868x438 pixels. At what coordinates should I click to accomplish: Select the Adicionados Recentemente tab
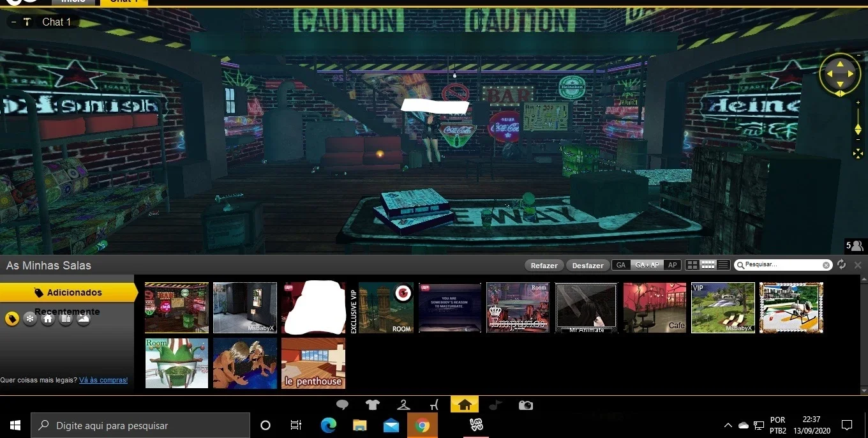pos(68,292)
